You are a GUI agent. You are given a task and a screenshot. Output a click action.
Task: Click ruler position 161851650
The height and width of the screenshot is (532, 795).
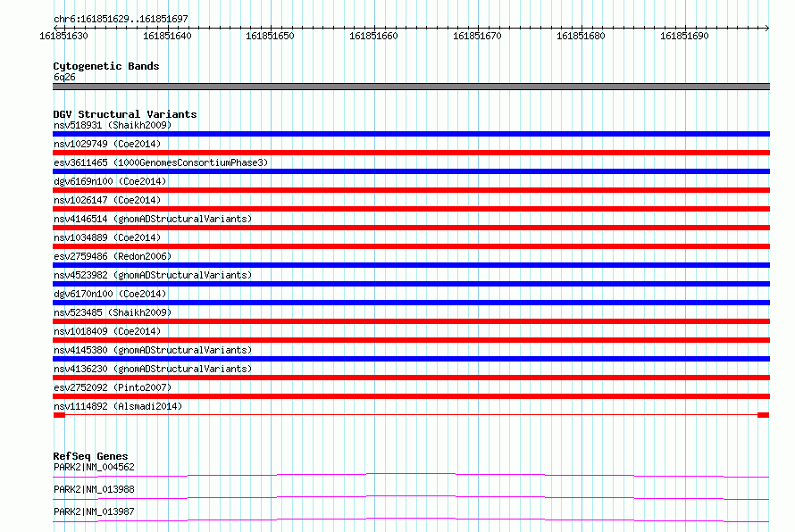pos(271,36)
